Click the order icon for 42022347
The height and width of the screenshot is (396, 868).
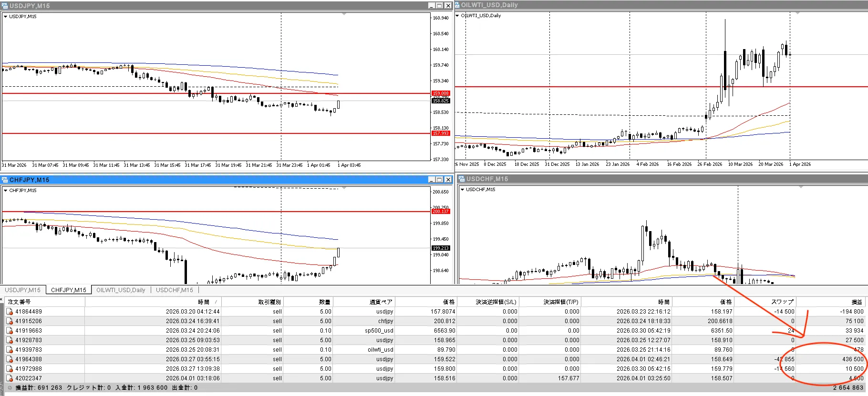[x=10, y=378]
